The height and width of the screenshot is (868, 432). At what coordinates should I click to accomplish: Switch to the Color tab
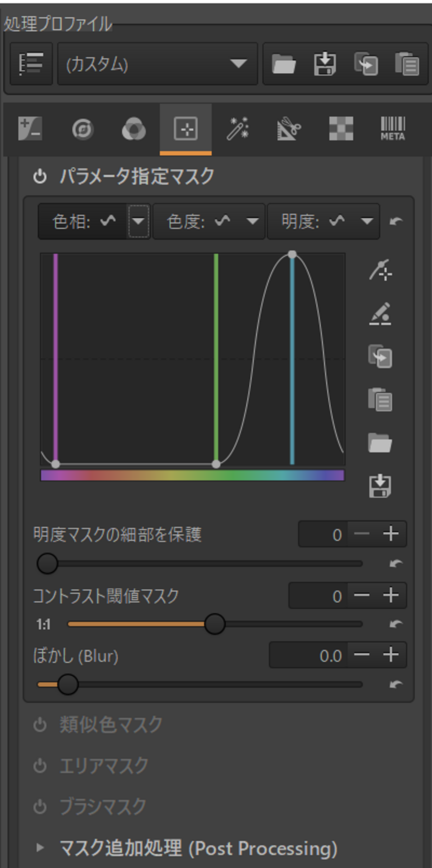[x=134, y=129]
